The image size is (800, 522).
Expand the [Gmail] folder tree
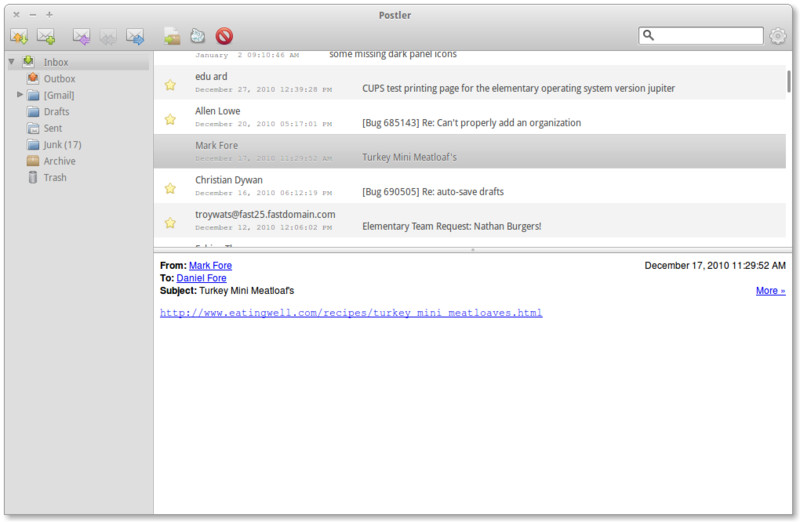19,94
